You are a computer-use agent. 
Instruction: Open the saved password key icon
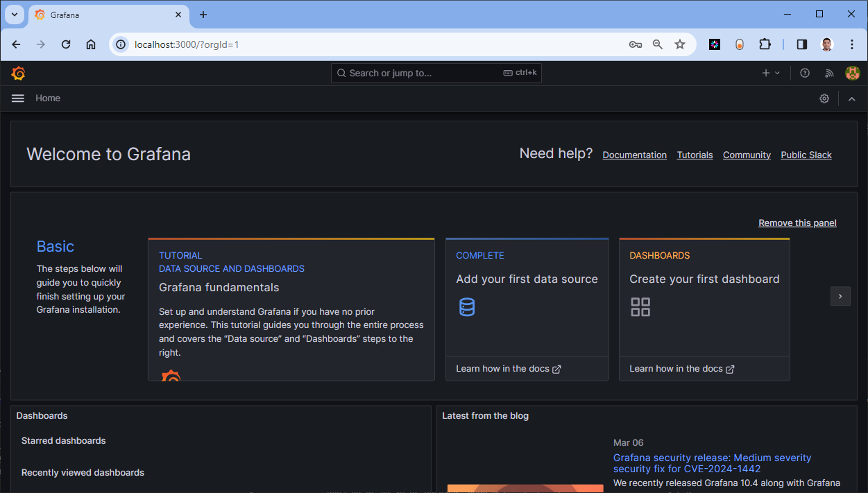(636, 44)
